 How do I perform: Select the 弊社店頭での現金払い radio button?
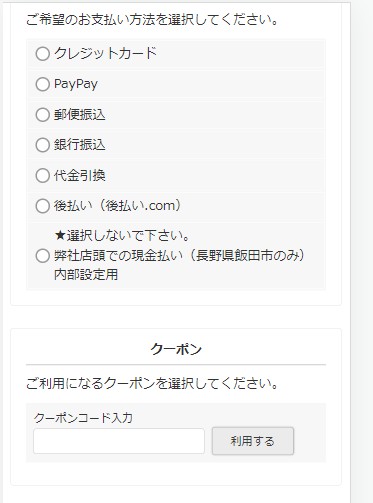click(43, 256)
